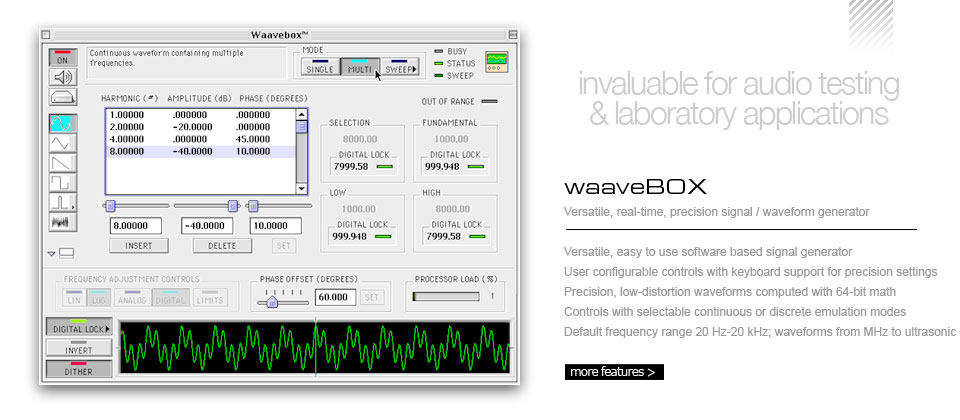Image resolution: width=960 pixels, height=420 pixels.
Task: Click the High frequency value 8000.00
Action: [452, 209]
